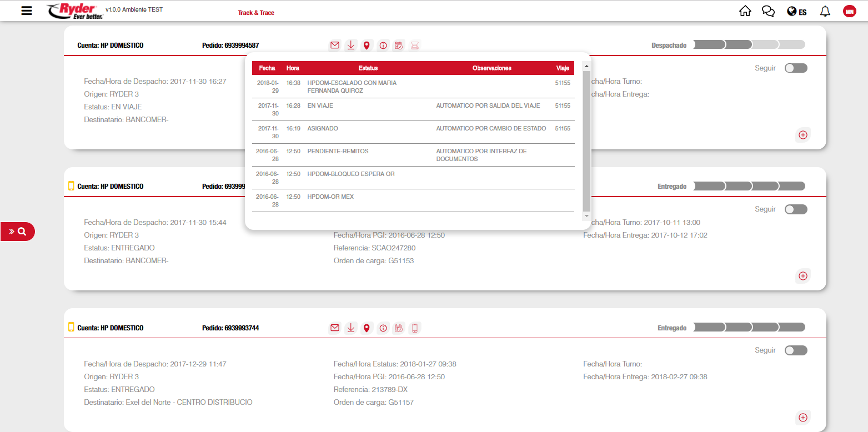Expand the search side panel
Viewport: 868px width, 432px height.
(18, 232)
